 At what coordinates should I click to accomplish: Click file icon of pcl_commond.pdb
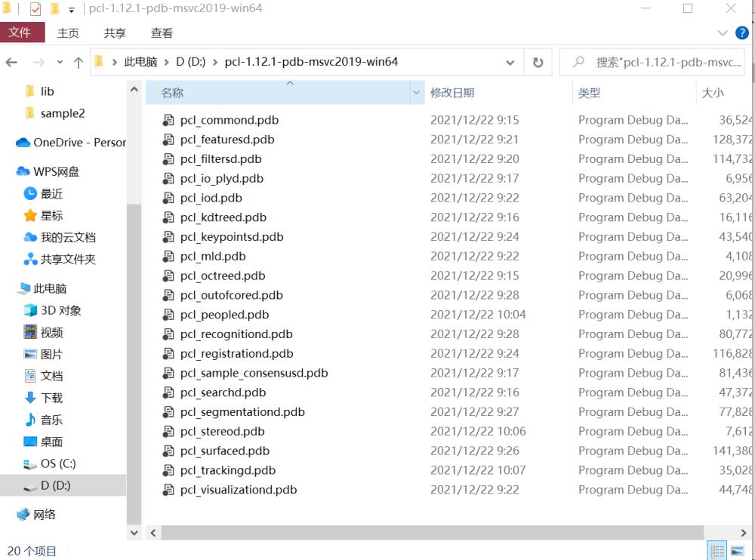tap(168, 120)
